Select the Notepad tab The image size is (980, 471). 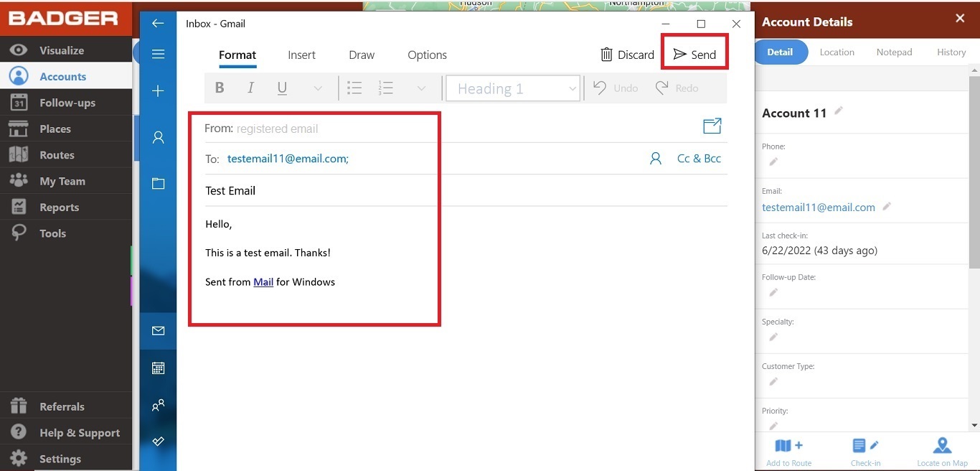[x=895, y=52]
